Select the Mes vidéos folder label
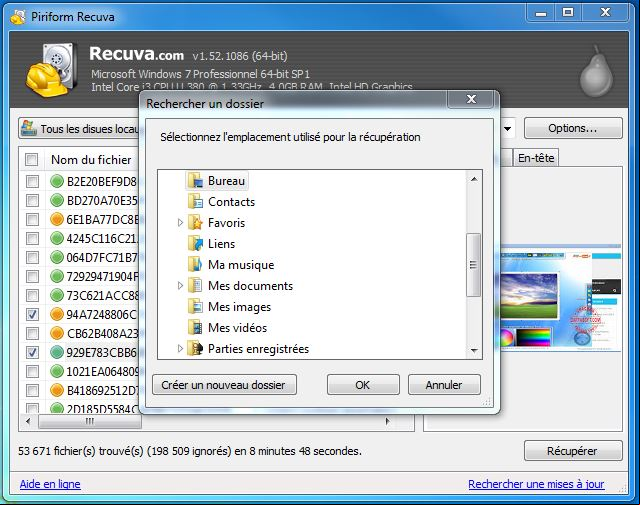The image size is (640, 505). click(x=238, y=327)
